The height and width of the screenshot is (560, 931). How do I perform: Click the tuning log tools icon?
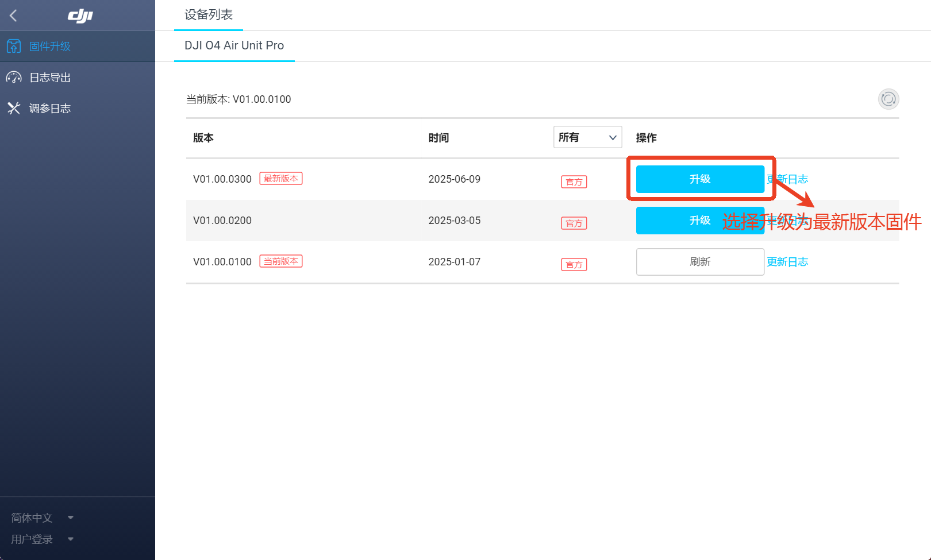pyautogui.click(x=14, y=108)
